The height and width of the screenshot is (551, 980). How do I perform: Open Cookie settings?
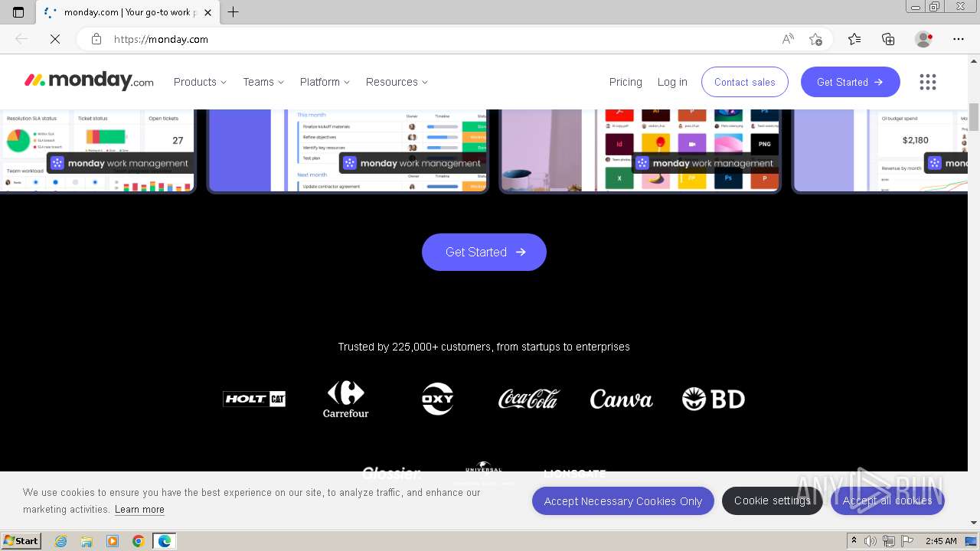click(x=773, y=500)
